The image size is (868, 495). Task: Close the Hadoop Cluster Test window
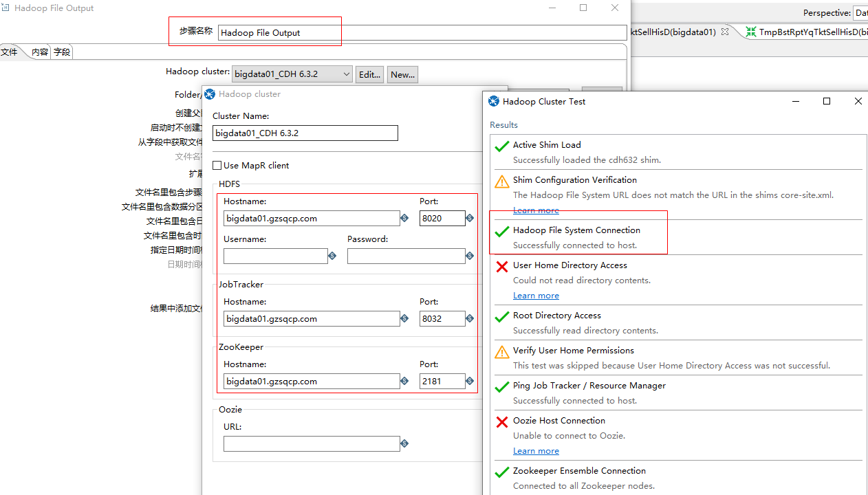coord(858,101)
